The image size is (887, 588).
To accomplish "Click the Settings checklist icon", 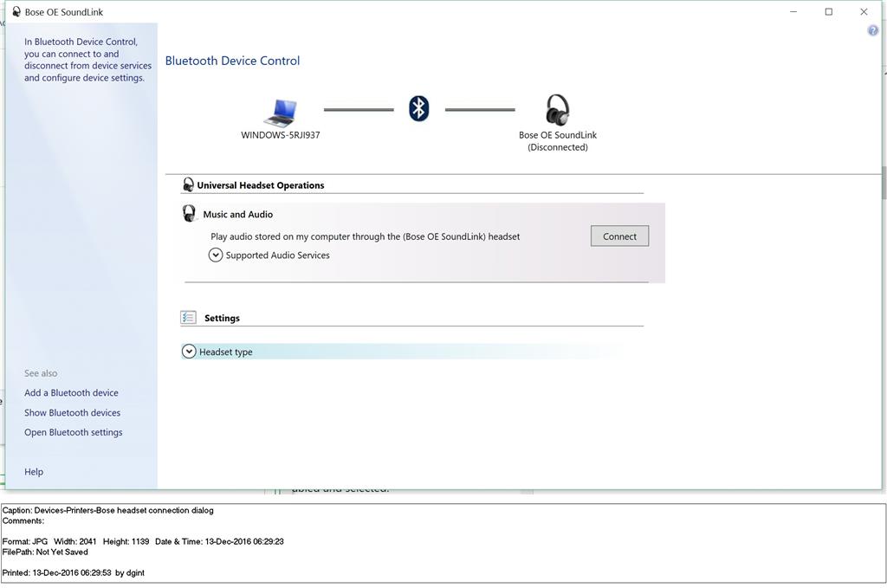I will [188, 317].
